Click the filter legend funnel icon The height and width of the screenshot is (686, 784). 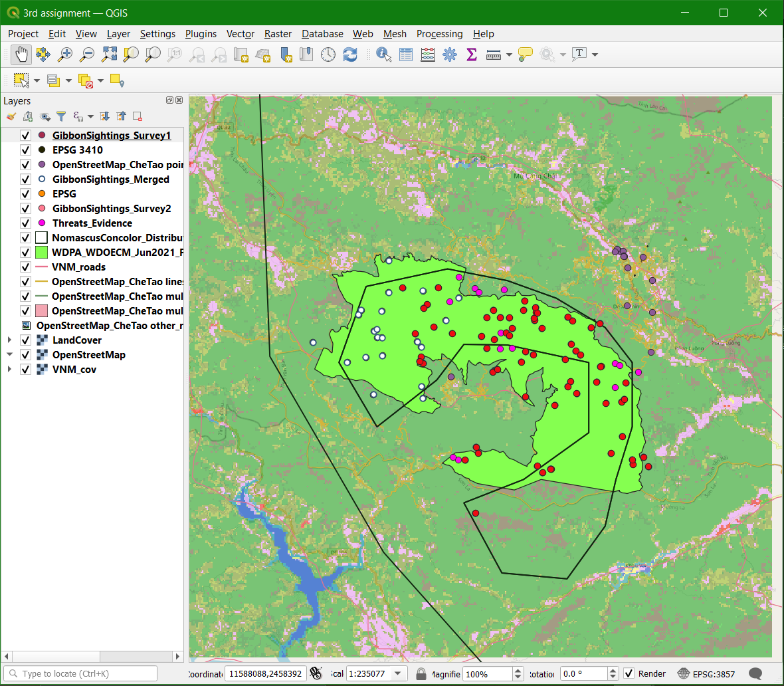(x=61, y=116)
